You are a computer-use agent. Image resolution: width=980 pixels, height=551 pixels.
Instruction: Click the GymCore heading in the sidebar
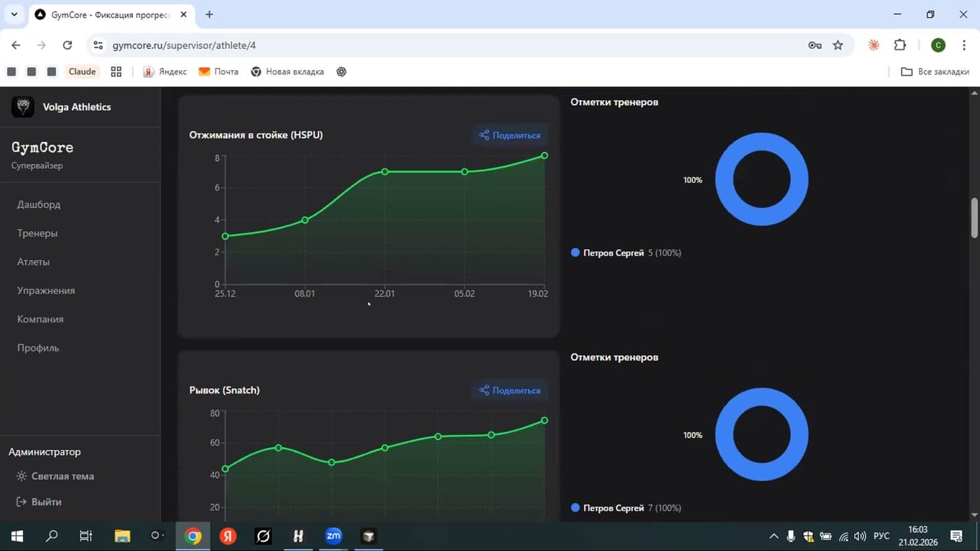pos(43,148)
